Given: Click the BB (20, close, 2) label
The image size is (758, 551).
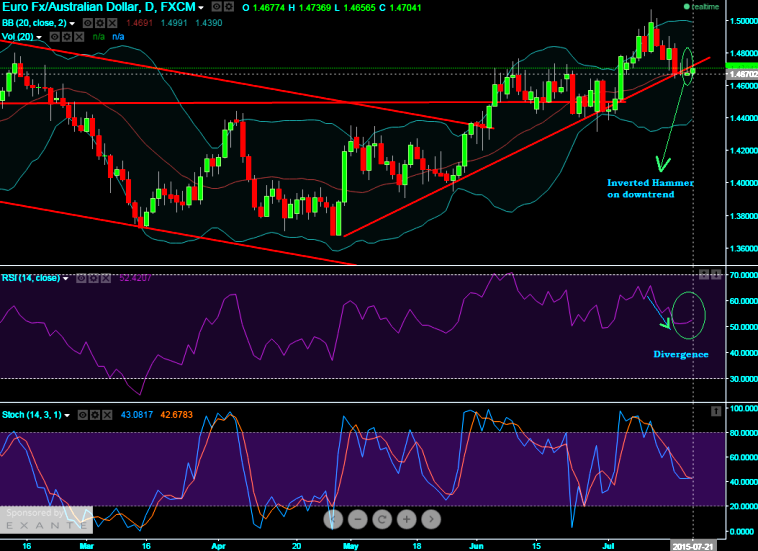Looking at the screenshot, I should [x=34, y=23].
